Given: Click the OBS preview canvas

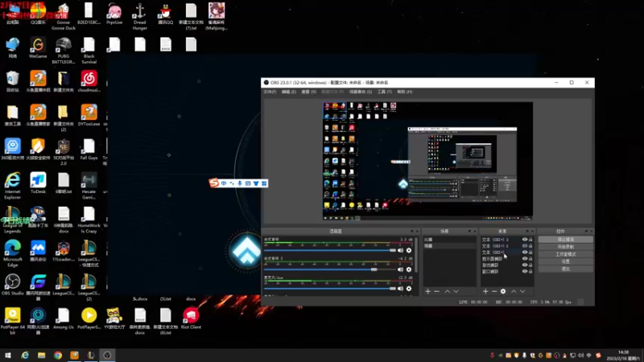Looking at the screenshot, I should point(427,161).
